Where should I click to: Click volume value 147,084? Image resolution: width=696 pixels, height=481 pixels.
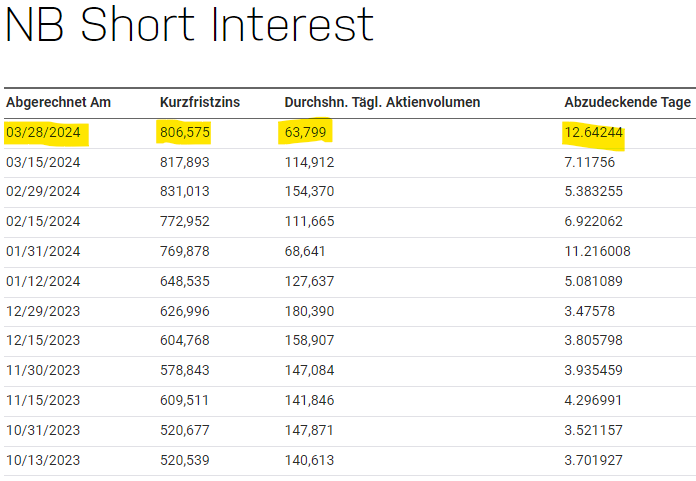point(309,371)
